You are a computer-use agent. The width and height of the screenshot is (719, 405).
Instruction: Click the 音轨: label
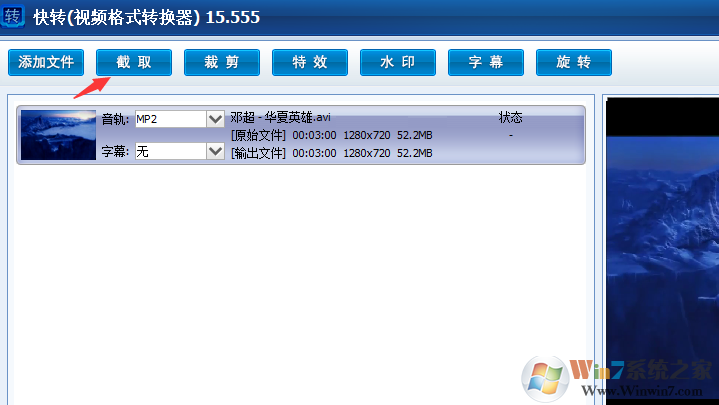(115, 120)
